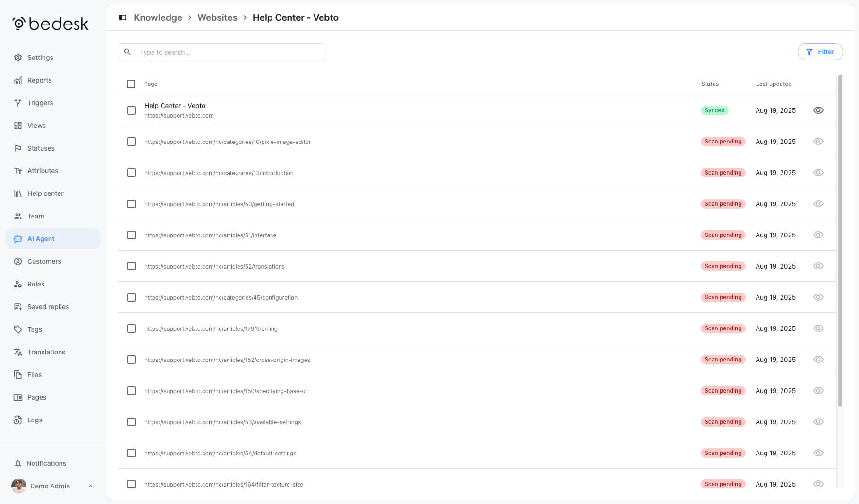Click the https://support.vebto.com URL text
The height and width of the screenshot is (504, 859).
(x=179, y=116)
